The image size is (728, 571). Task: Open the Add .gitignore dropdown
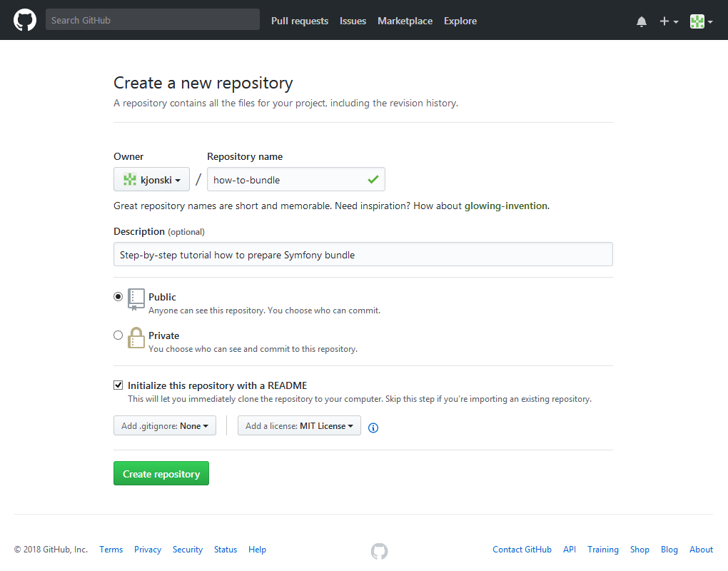164,425
